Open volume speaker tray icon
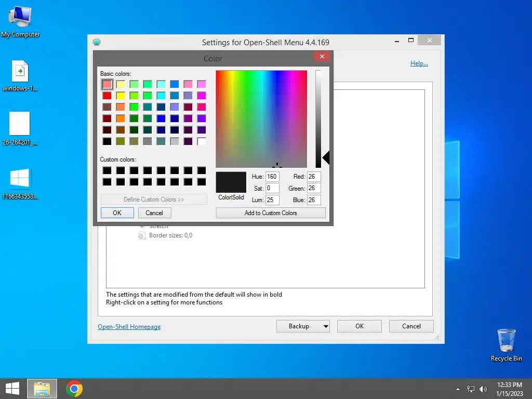This screenshot has height=399, width=532. (x=483, y=389)
